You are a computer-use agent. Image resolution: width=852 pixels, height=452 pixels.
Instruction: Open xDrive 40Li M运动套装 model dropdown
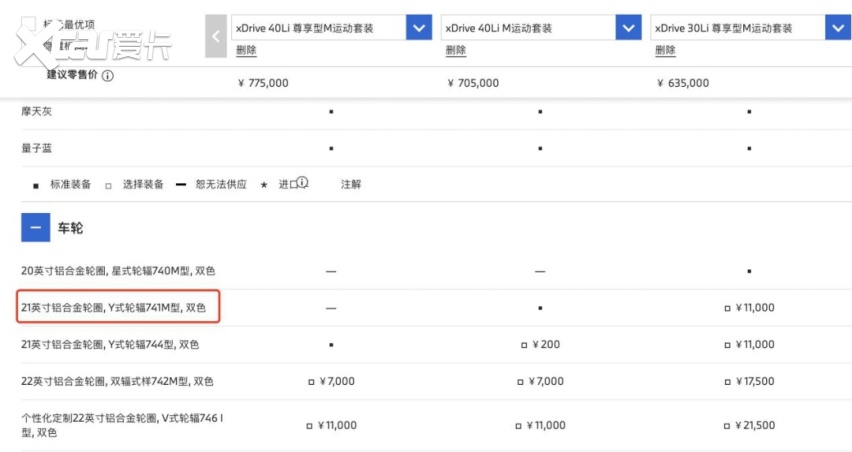click(628, 28)
